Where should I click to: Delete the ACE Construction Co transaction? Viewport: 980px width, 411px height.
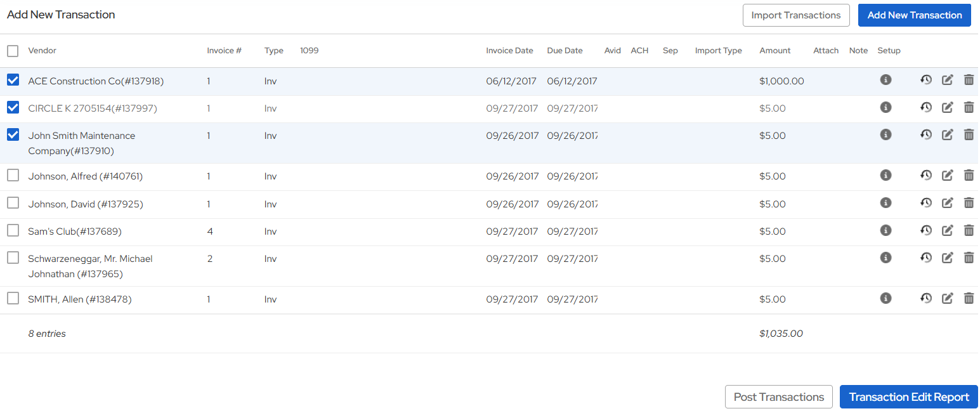[969, 80]
